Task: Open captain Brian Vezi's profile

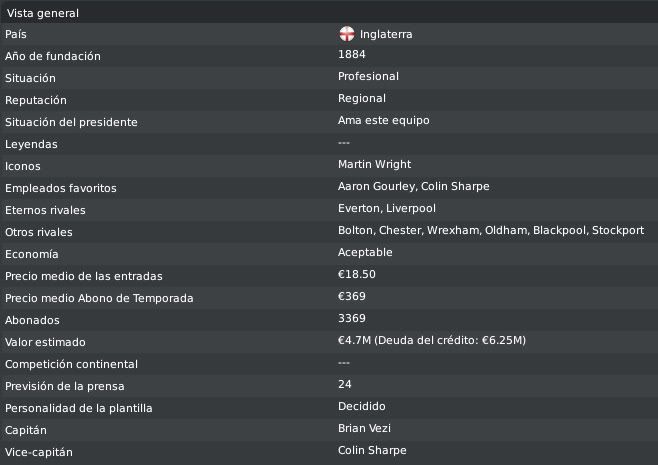Action: [364, 428]
